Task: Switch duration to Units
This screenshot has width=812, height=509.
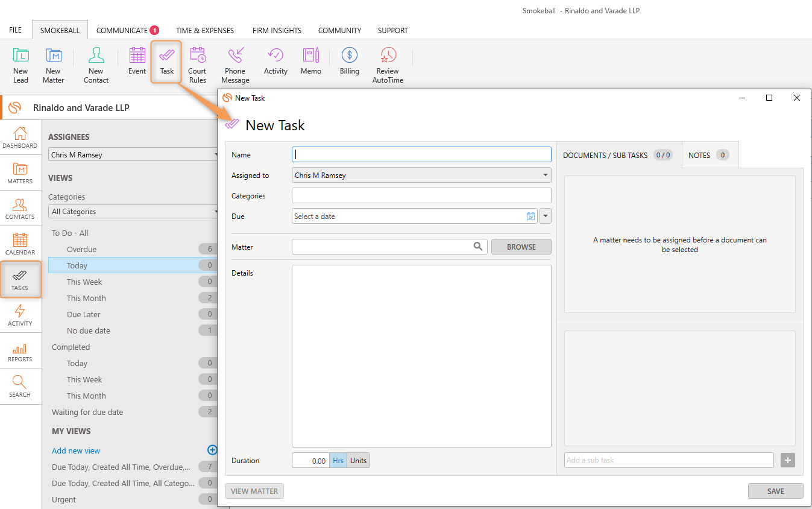Action: 358,460
